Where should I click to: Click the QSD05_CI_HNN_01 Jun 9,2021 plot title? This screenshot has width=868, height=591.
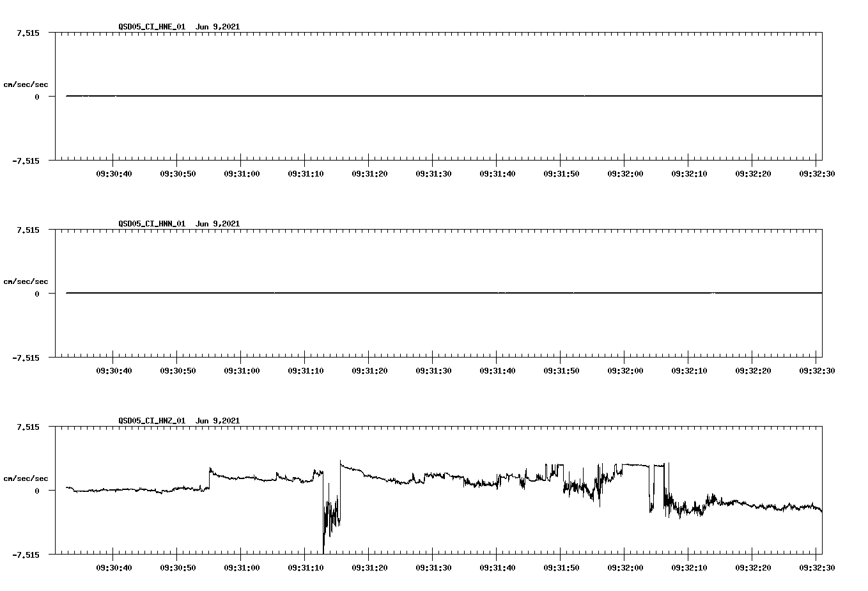coord(179,224)
